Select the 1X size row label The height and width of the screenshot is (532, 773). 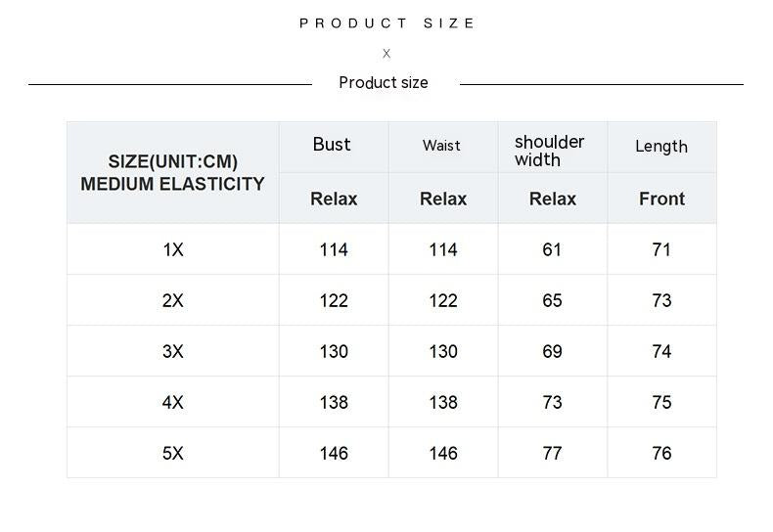coord(173,250)
